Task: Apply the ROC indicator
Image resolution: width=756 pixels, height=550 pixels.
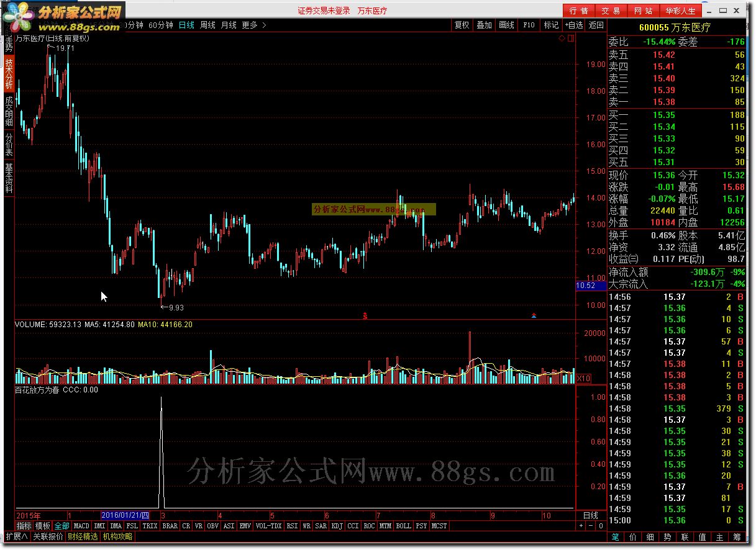Action: pos(369,526)
